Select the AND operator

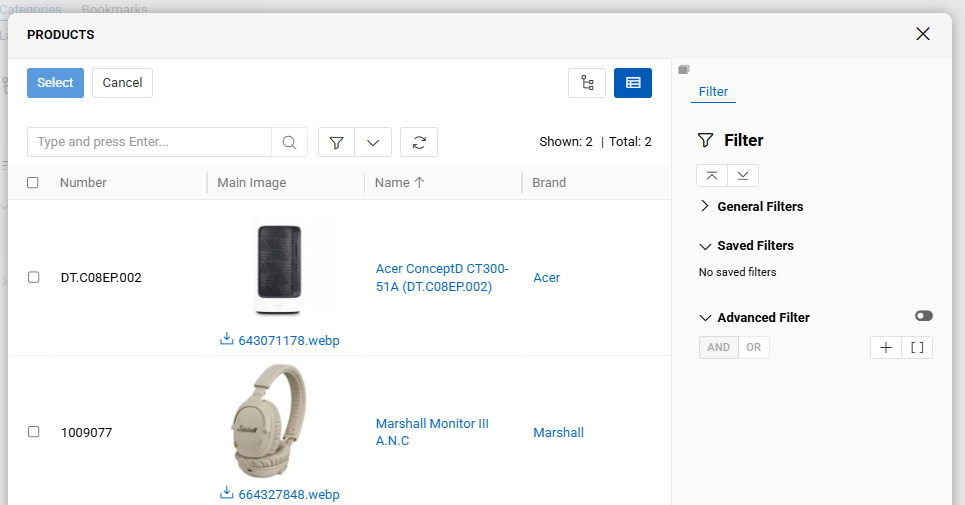(718, 348)
